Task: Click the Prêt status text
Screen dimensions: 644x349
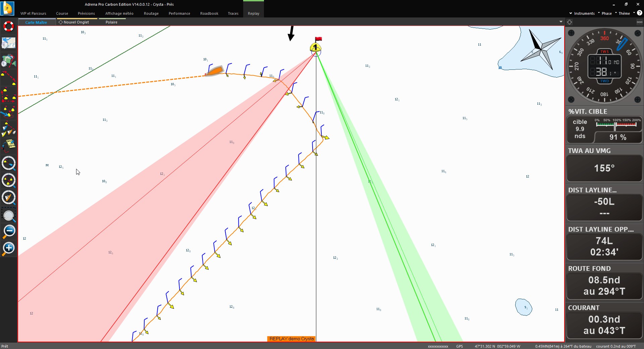Action: click(5, 346)
